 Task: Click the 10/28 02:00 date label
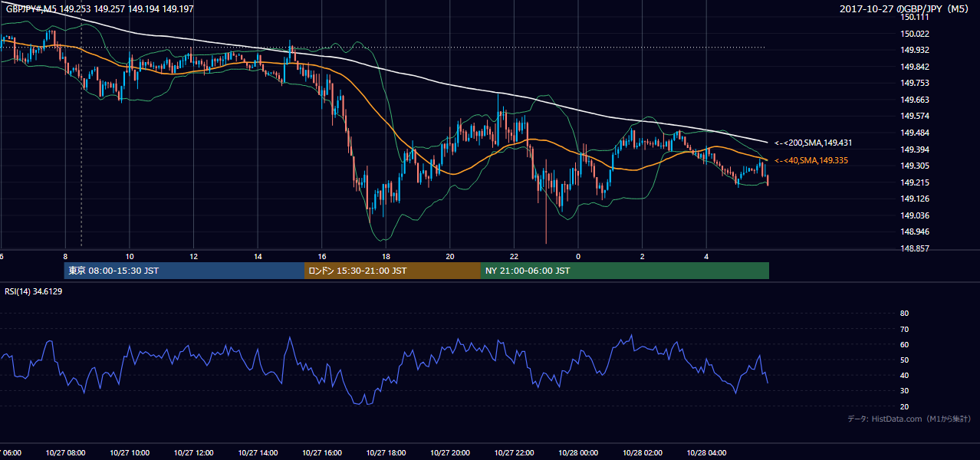(642, 453)
